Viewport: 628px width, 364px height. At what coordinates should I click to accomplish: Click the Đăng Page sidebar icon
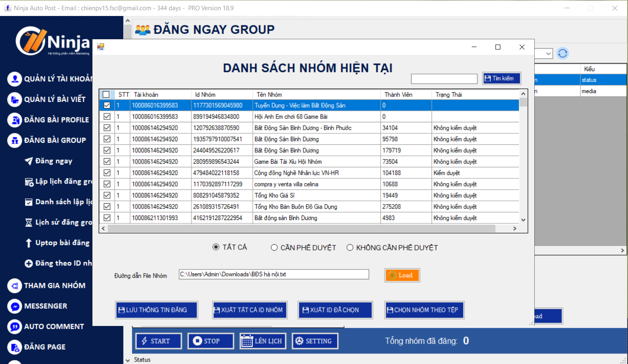click(x=15, y=347)
